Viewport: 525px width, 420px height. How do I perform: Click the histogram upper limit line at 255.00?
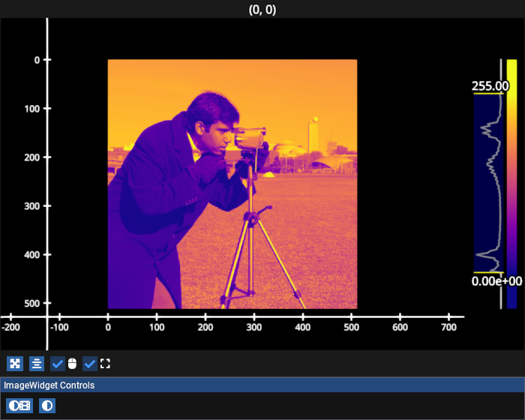pyautogui.click(x=488, y=94)
